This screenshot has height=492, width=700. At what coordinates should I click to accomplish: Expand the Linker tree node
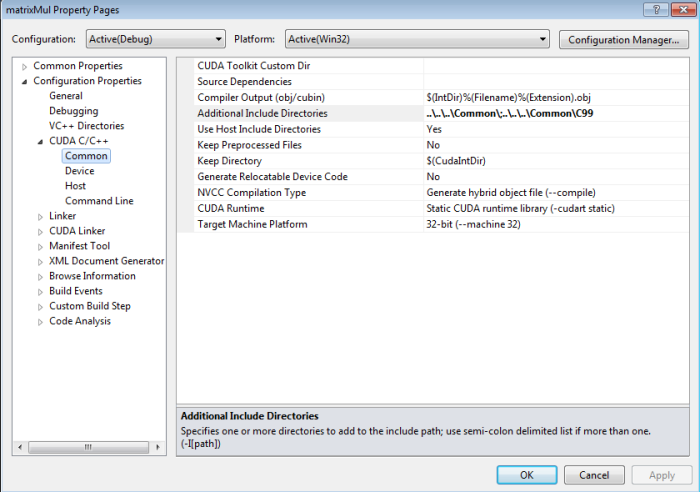pyautogui.click(x=41, y=216)
